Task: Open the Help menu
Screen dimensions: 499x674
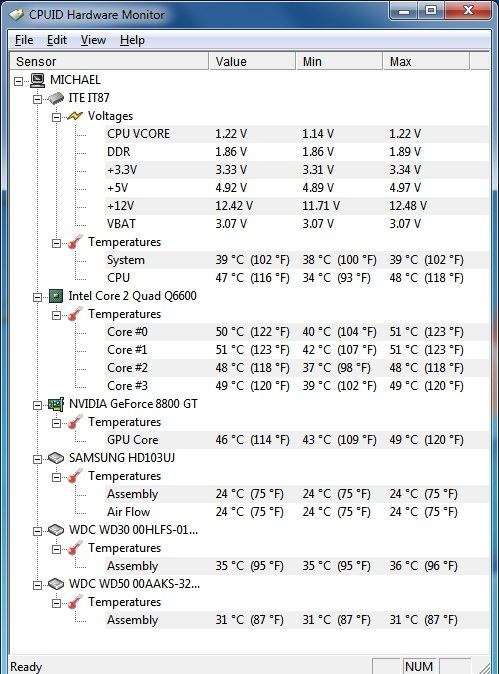Action: pyautogui.click(x=132, y=40)
